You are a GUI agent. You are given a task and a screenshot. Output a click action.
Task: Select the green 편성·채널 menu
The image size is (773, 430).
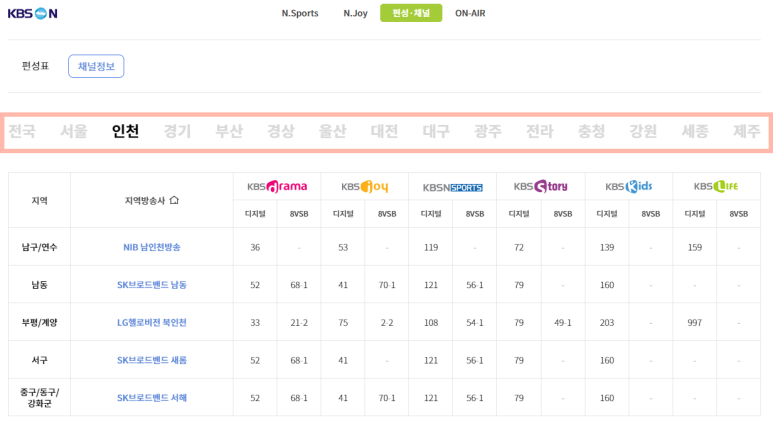pyautogui.click(x=411, y=13)
